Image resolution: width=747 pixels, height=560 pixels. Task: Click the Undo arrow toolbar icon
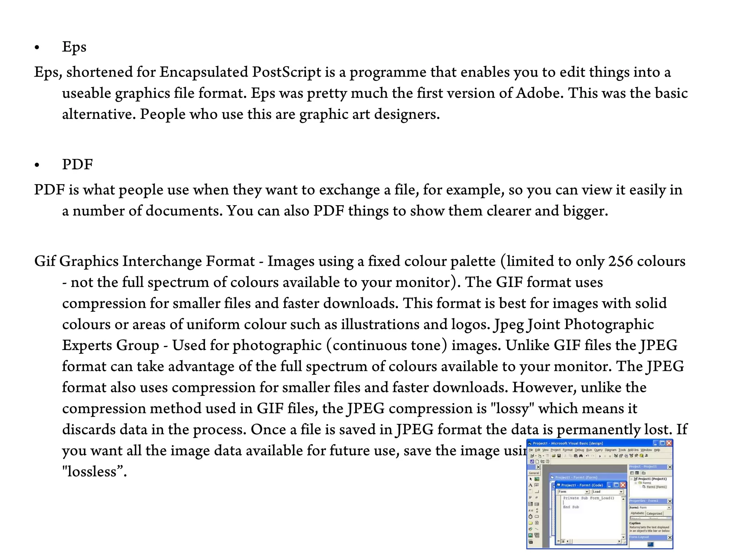(x=587, y=456)
